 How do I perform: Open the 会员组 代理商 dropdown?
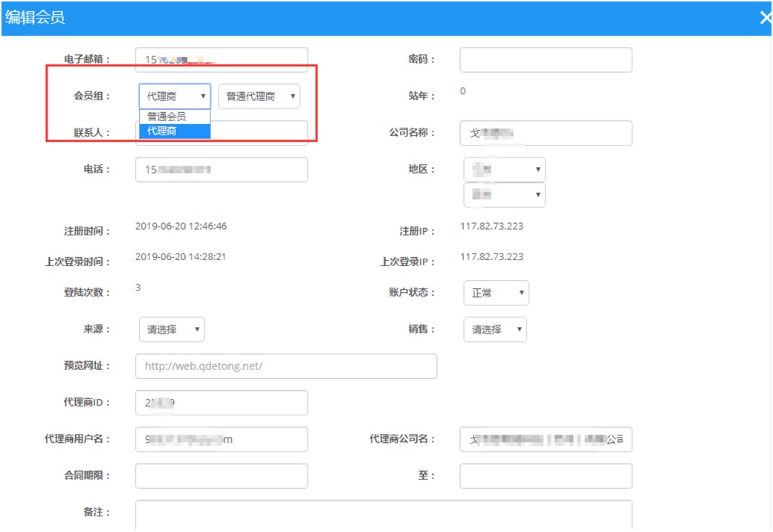[x=175, y=97]
